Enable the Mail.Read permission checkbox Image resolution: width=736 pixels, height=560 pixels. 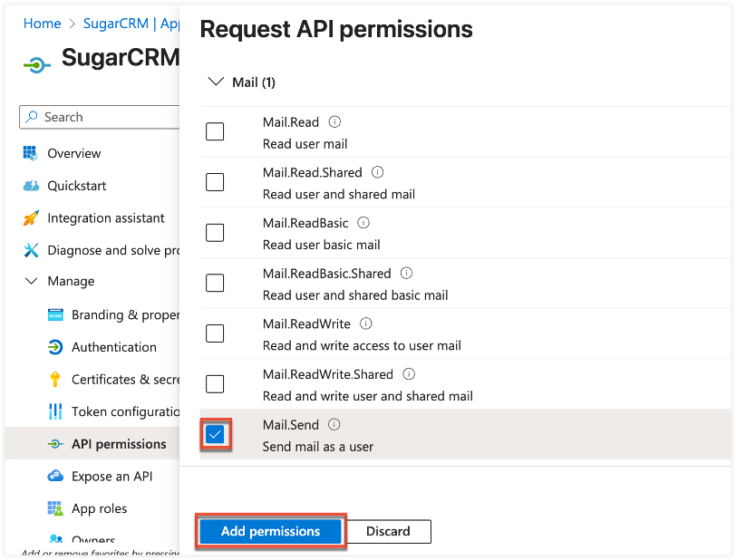pos(215,131)
